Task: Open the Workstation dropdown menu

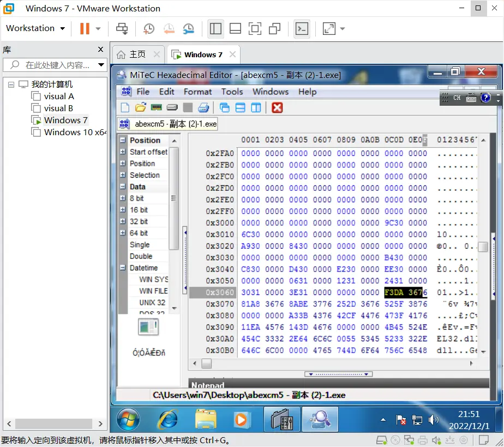Action: [x=35, y=28]
